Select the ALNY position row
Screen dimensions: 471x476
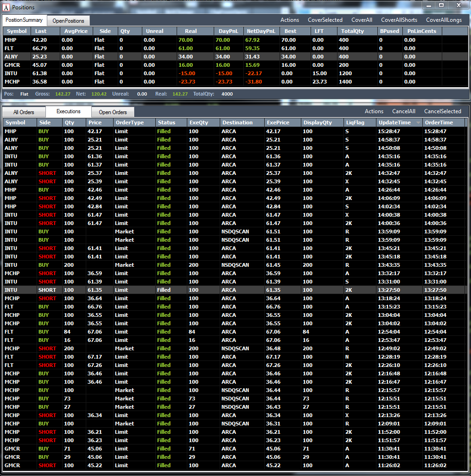(235, 57)
